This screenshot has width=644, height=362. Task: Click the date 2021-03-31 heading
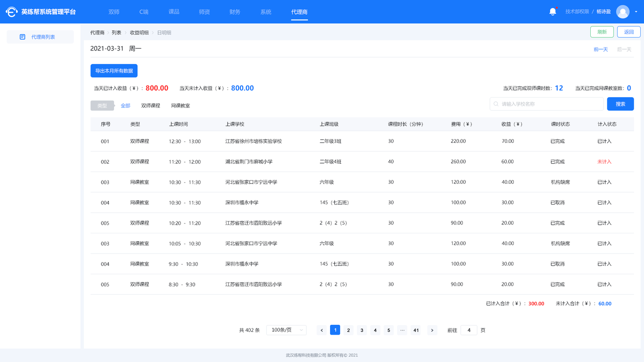[107, 49]
